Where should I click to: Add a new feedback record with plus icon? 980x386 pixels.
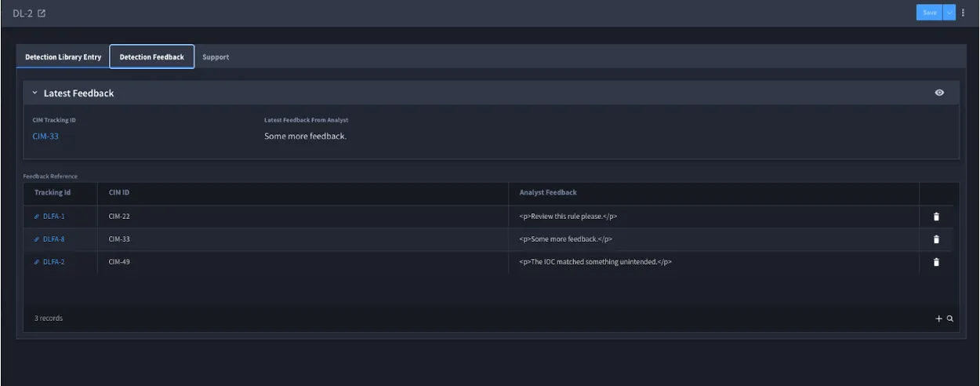click(x=939, y=319)
